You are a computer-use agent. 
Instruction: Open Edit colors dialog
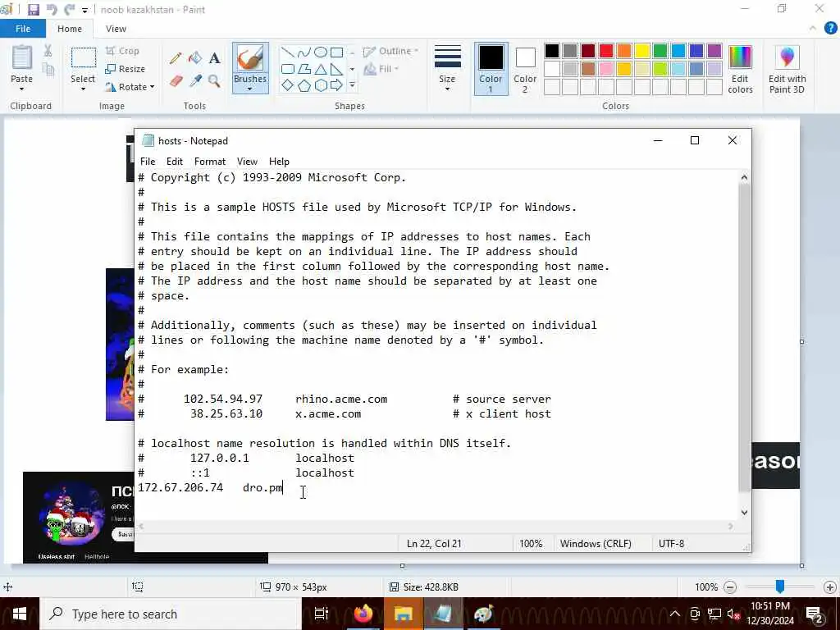(740, 70)
